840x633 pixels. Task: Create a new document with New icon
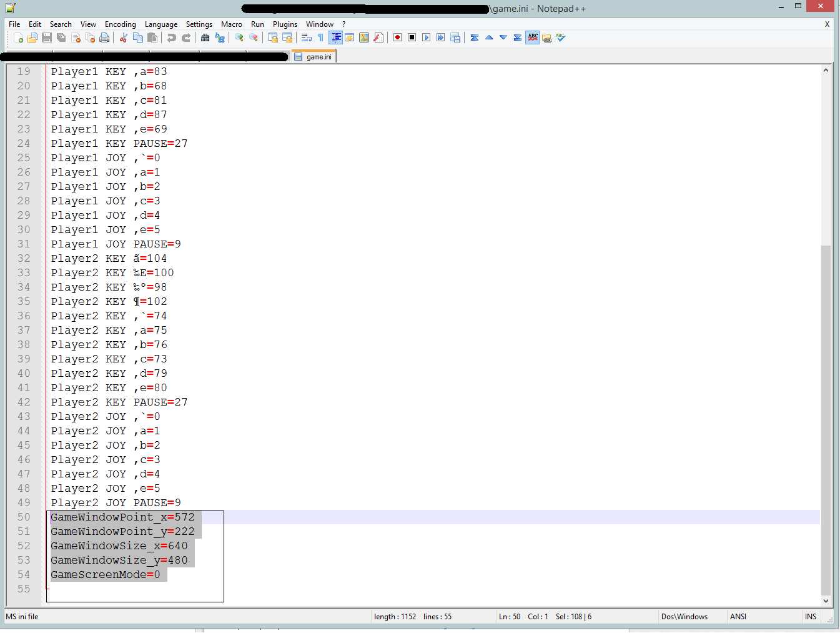[18, 38]
